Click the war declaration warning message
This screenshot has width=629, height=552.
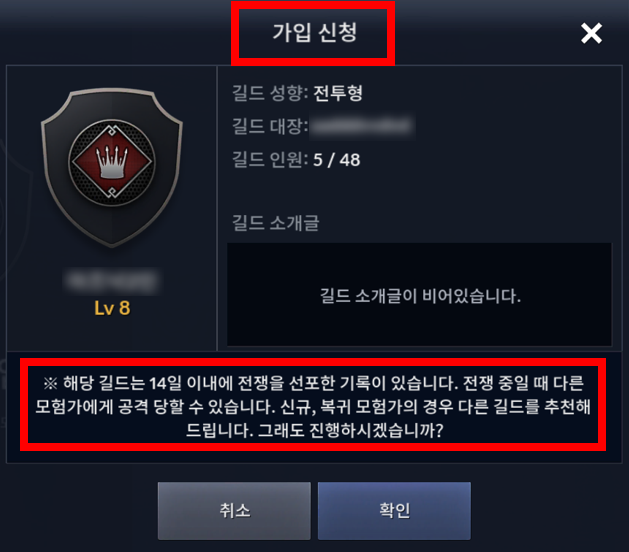coord(313,406)
